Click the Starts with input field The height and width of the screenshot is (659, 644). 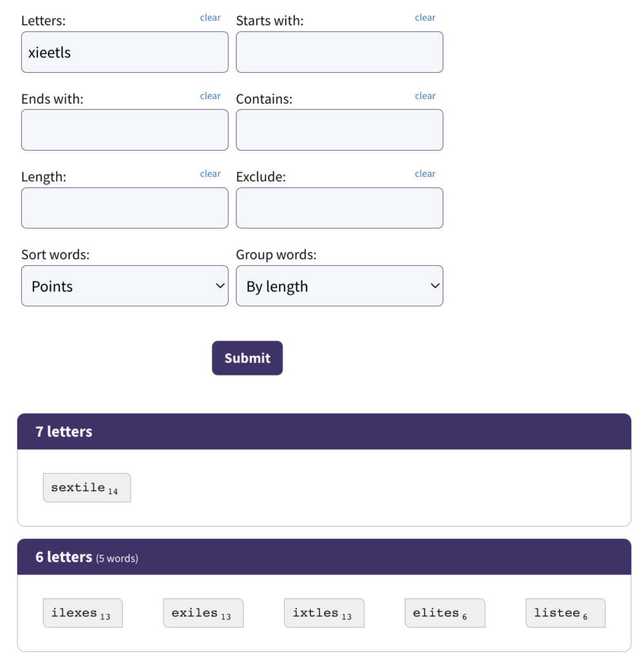point(339,52)
